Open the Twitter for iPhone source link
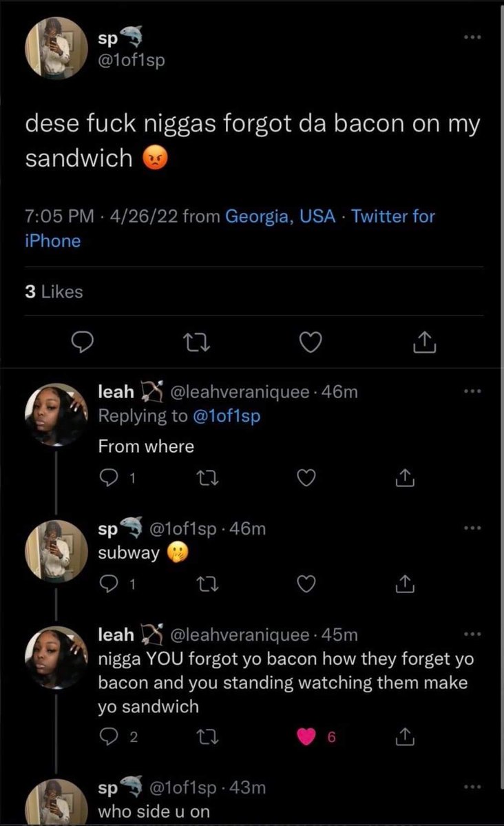Image resolution: width=504 pixels, height=826 pixels. tap(230, 228)
